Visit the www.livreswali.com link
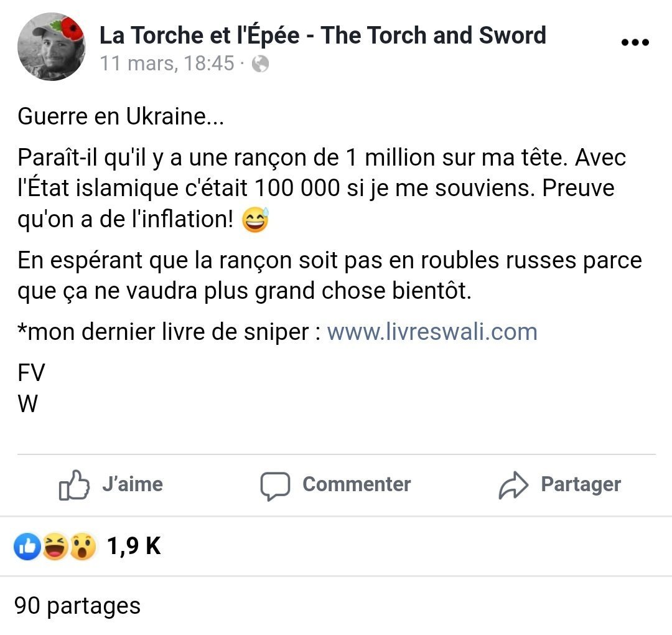The height and width of the screenshot is (635, 672). (x=432, y=332)
